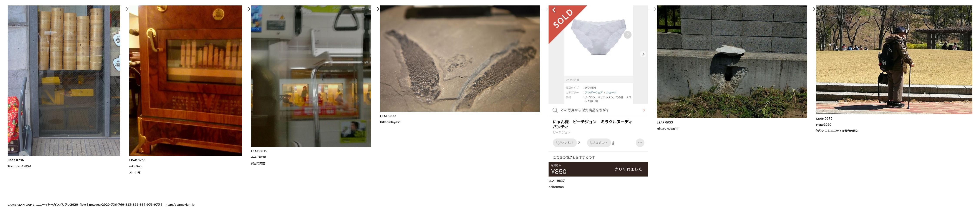Click the http://cambrian.jp footer link
Viewport: 980px width, 210px height.
[x=180, y=205]
